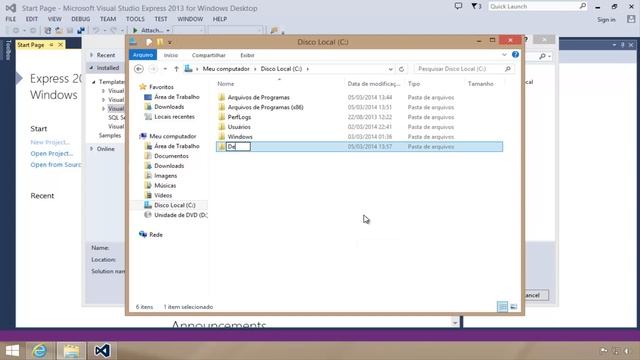Select the Arquivos de Programas folder
This screenshot has height=360, width=640.
[258, 98]
